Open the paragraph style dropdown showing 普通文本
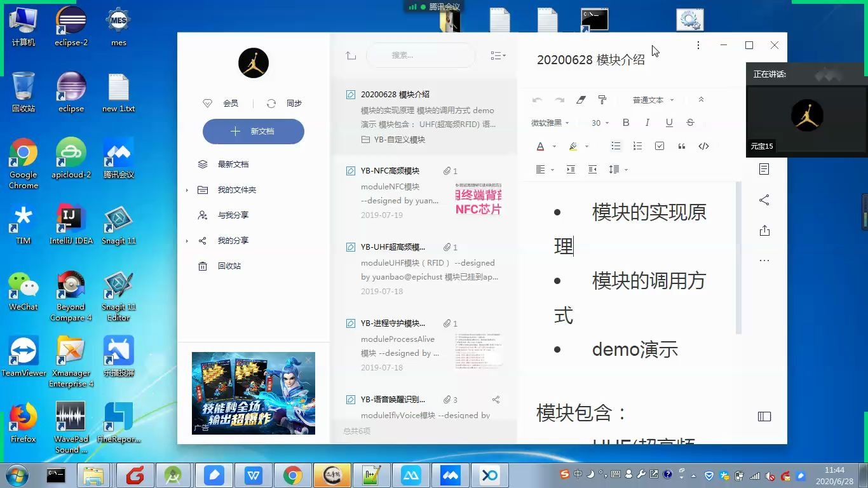This screenshot has width=868, height=488. point(649,100)
